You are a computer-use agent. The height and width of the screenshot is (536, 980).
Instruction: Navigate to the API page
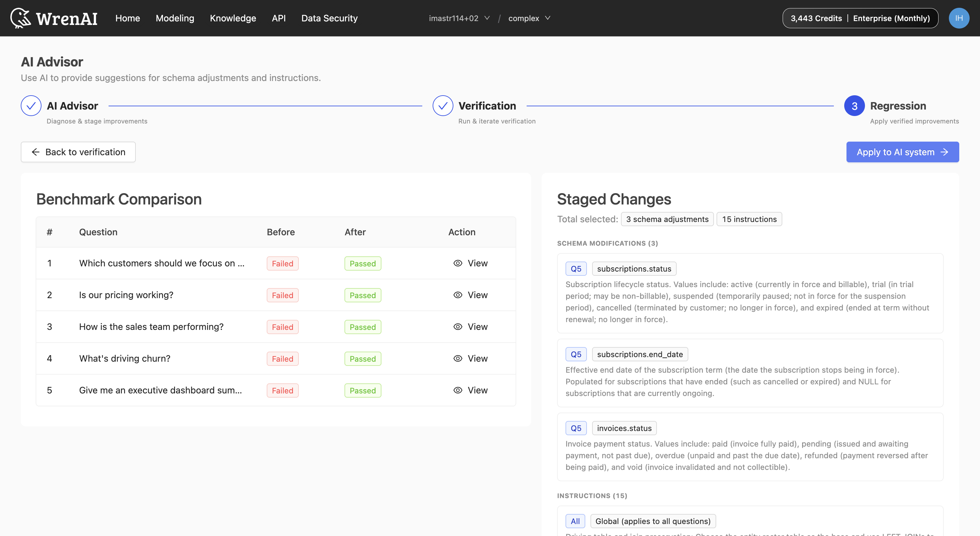(278, 18)
